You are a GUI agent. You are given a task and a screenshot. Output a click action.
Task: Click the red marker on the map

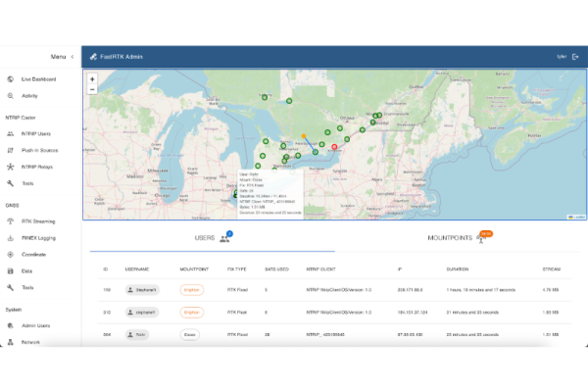click(334, 147)
